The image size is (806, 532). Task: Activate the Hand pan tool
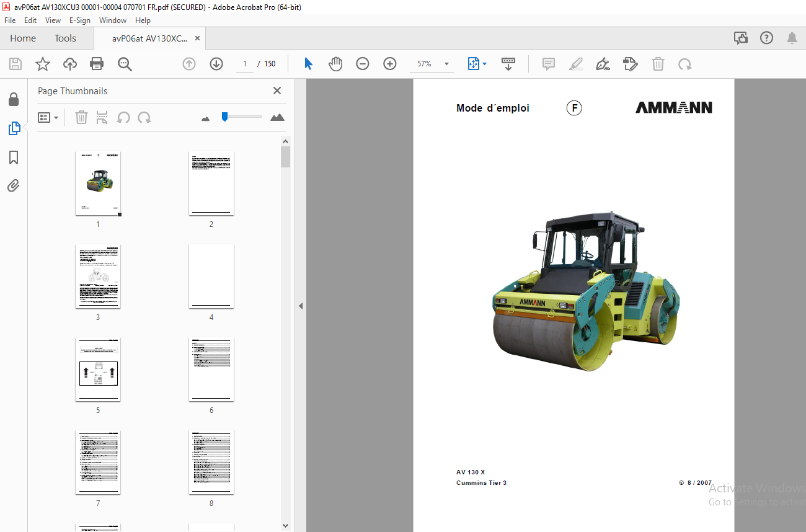335,64
